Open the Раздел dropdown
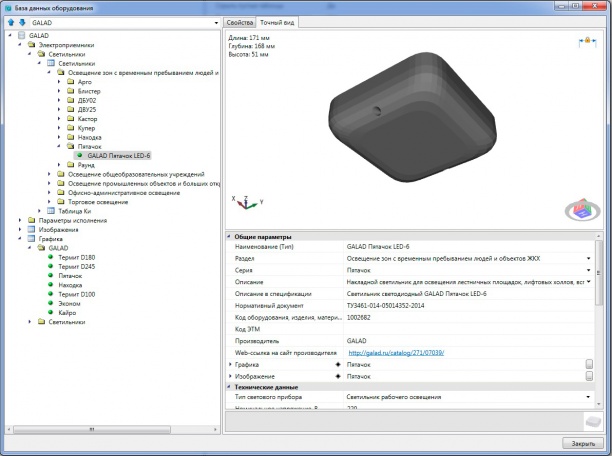The height and width of the screenshot is (456, 612). (x=599, y=258)
